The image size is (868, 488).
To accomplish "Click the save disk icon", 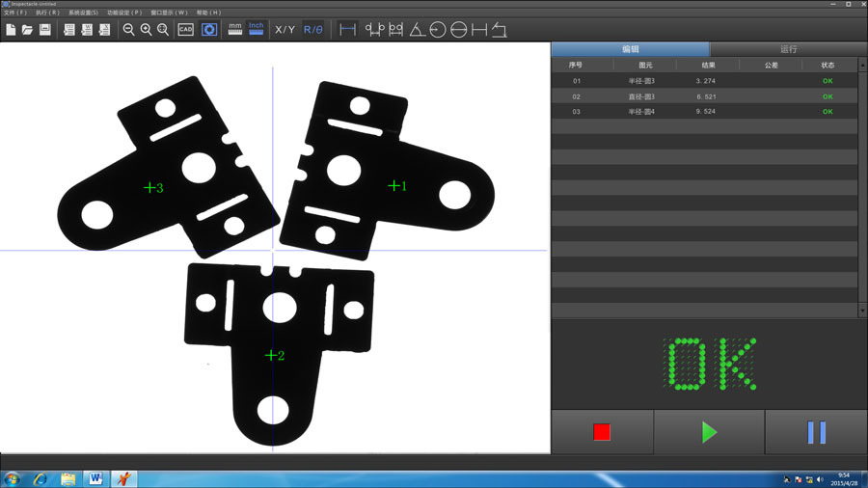I will (x=44, y=30).
